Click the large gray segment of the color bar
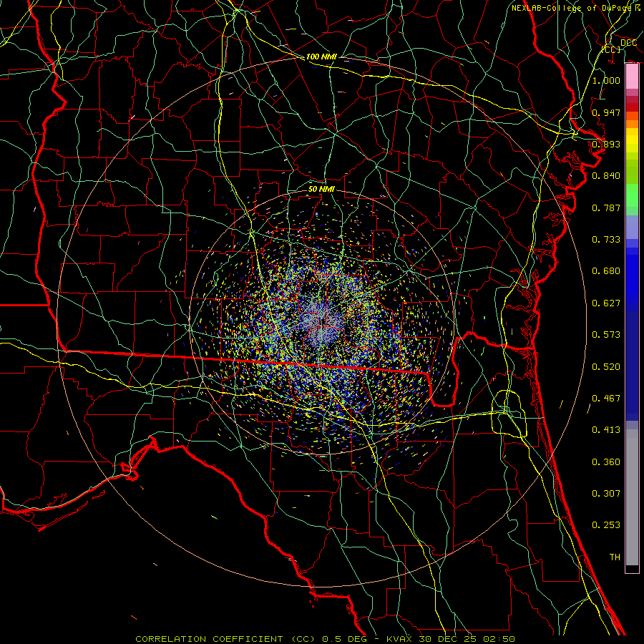 click(632, 497)
